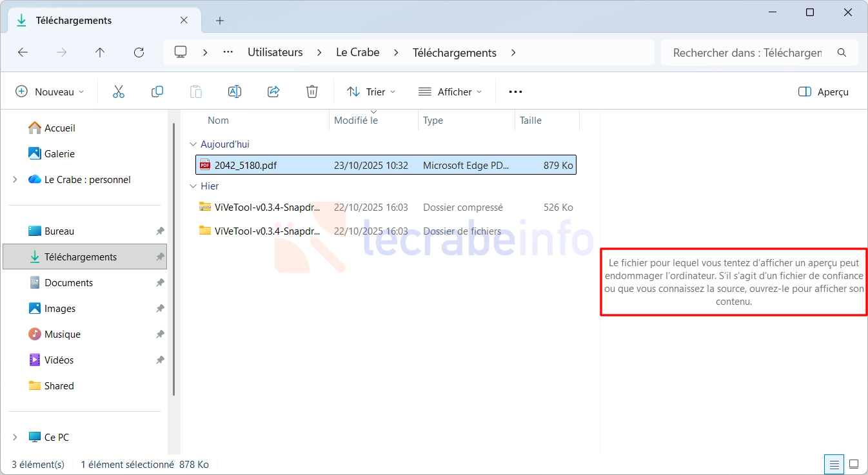The width and height of the screenshot is (868, 475).
Task: Open the three-dot more options menu
Action: pos(515,92)
